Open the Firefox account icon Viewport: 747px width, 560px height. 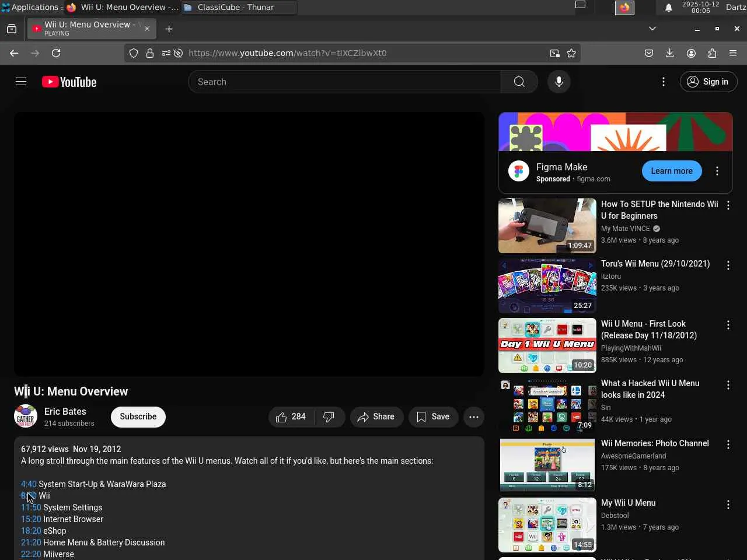pyautogui.click(x=691, y=53)
